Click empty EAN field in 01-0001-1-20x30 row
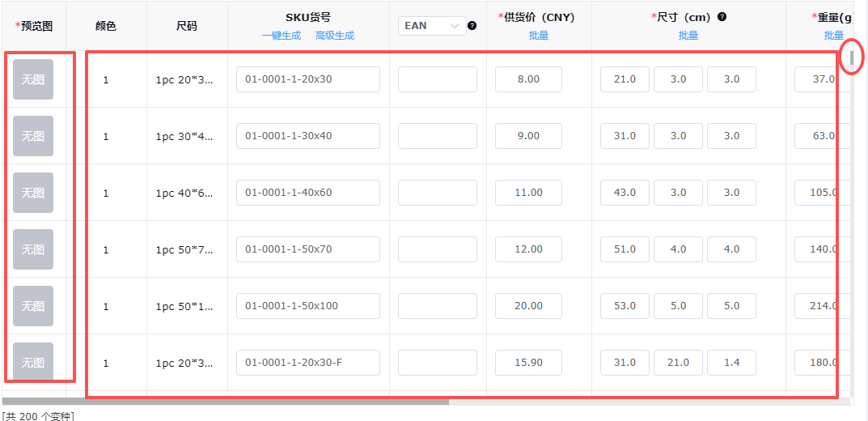The width and height of the screenshot is (868, 421). click(x=438, y=79)
